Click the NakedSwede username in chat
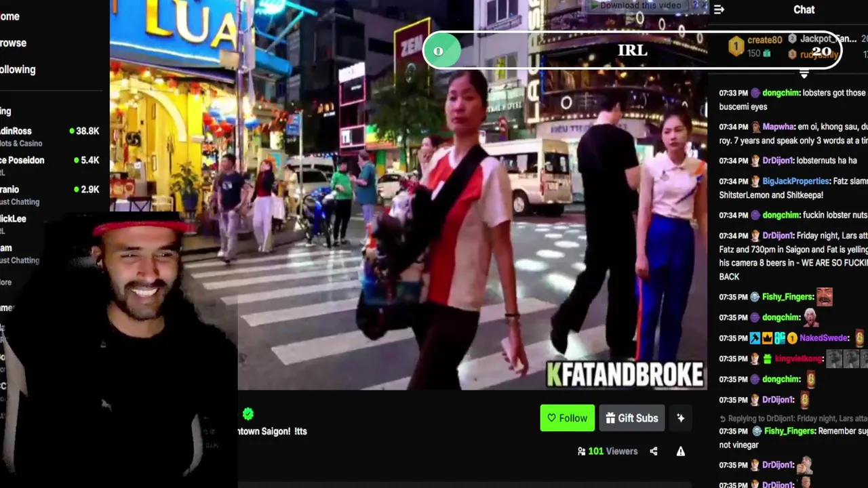This screenshot has width=868, height=488. click(824, 338)
